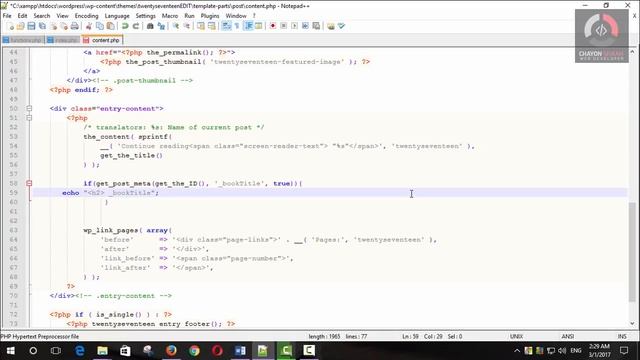Open the Plugins menu

[210, 16]
